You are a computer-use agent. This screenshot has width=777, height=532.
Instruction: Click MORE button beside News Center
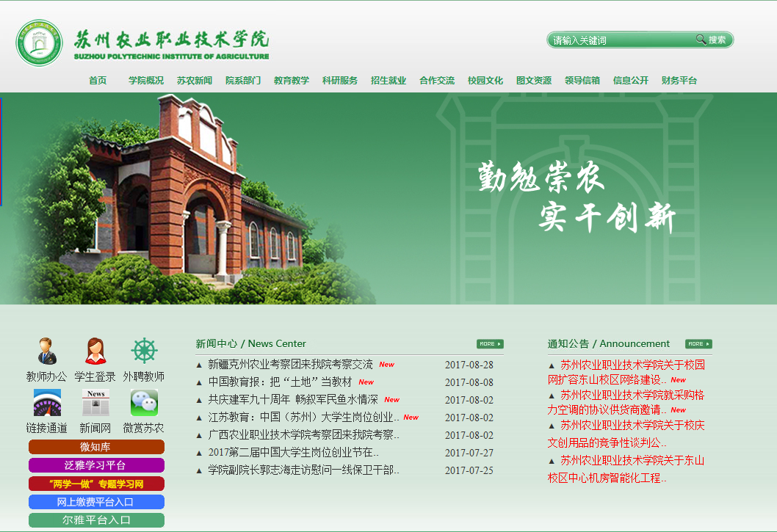(490, 343)
